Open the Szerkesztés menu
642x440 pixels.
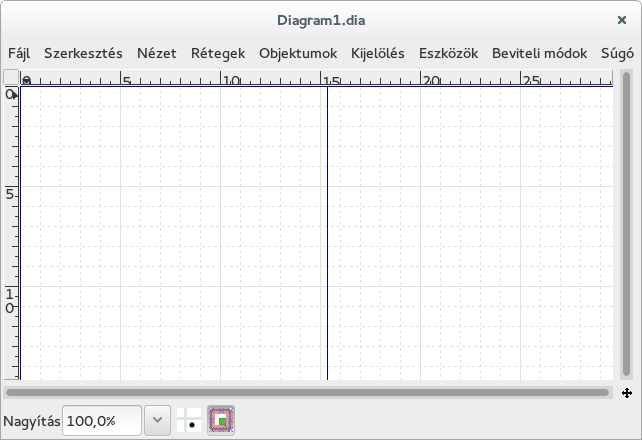pyautogui.click(x=83, y=53)
